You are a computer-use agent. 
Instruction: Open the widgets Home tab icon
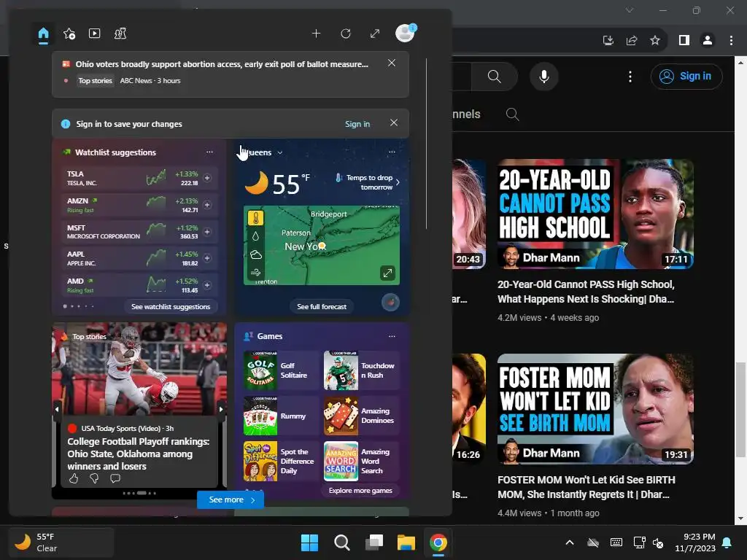coord(43,34)
